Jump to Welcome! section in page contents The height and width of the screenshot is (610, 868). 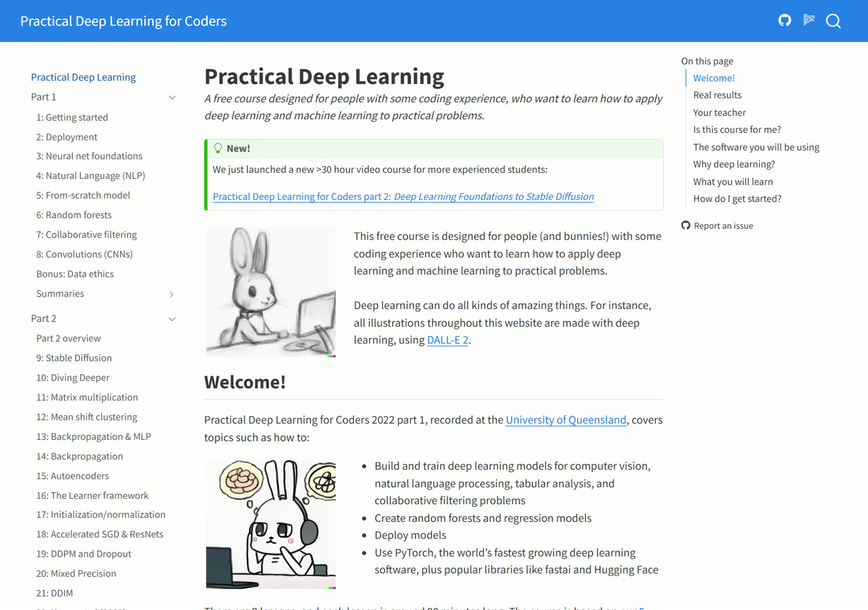[713, 78]
